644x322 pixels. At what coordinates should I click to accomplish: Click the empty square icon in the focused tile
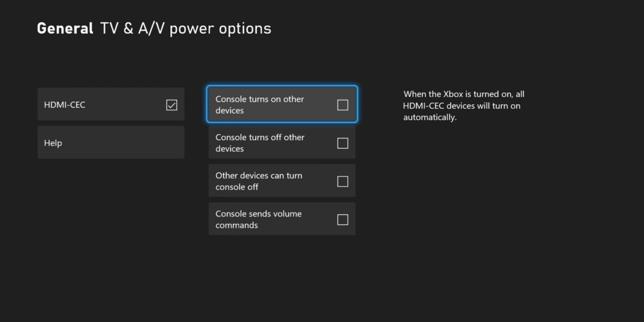point(342,105)
